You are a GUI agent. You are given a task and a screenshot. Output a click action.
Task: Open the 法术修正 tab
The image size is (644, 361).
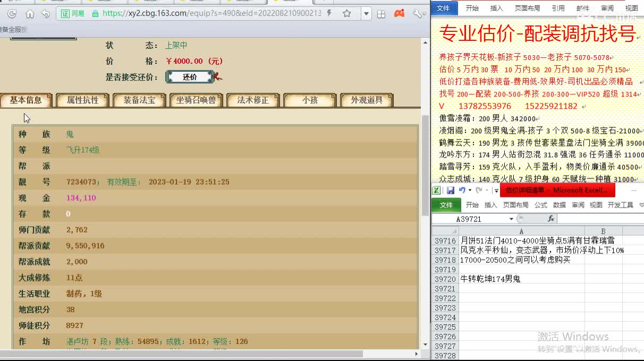click(x=253, y=100)
